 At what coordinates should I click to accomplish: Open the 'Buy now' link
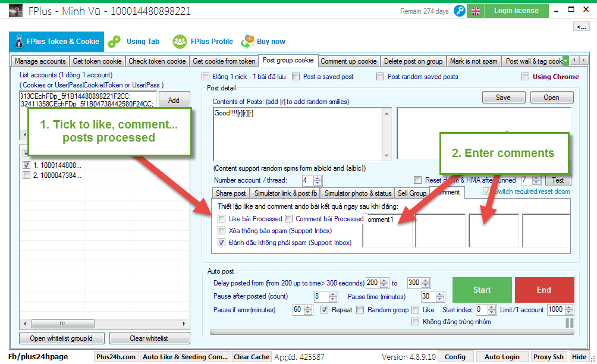271,42
